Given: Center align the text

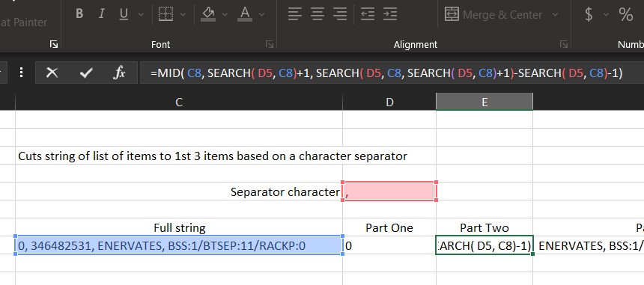Looking at the screenshot, I should [x=317, y=14].
